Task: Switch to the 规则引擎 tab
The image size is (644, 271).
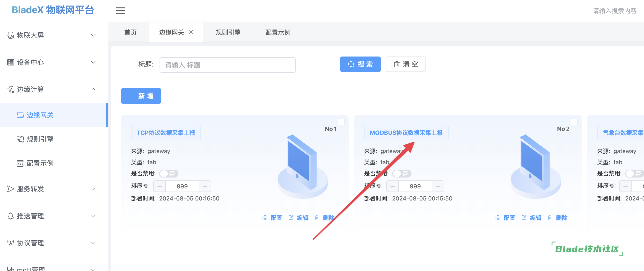Action: pyautogui.click(x=228, y=32)
